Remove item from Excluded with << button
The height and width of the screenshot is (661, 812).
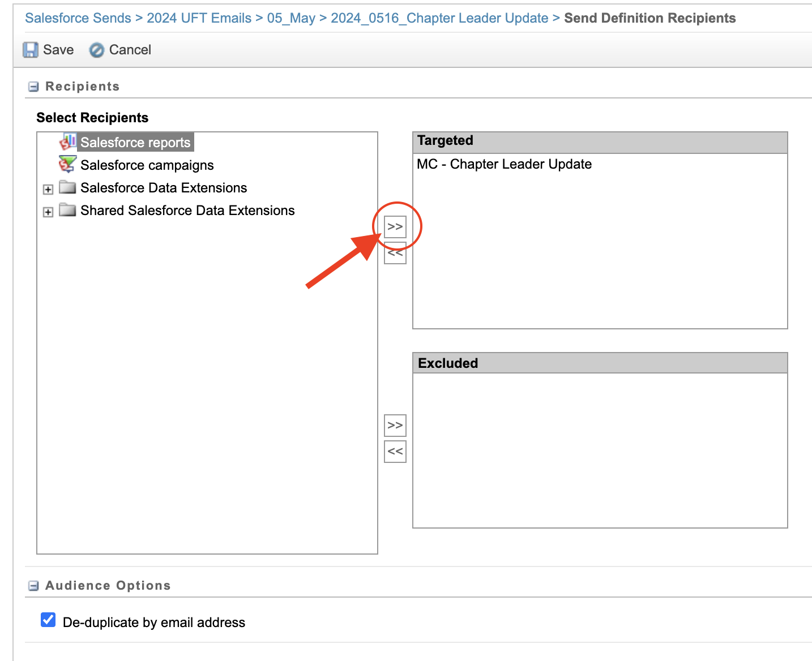[395, 452]
